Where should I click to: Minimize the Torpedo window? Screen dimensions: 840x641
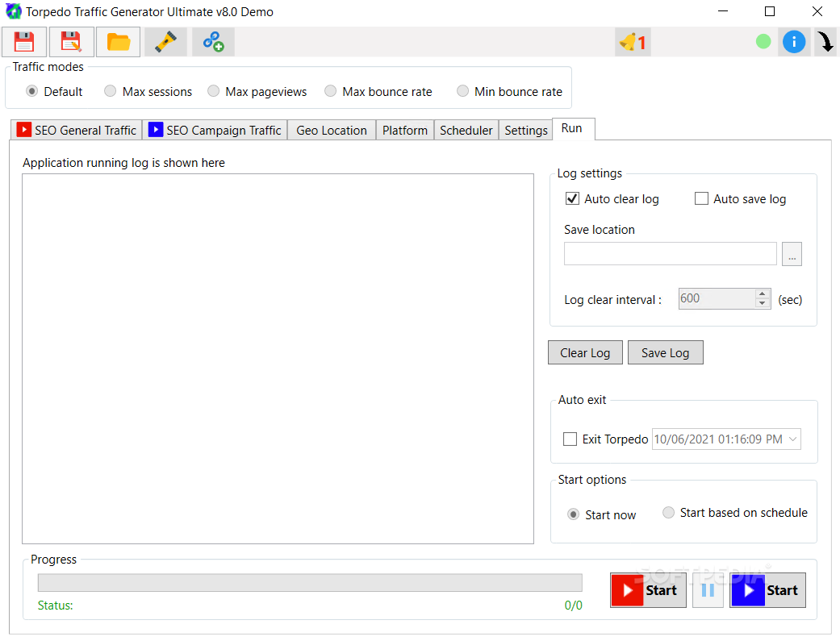(x=723, y=11)
